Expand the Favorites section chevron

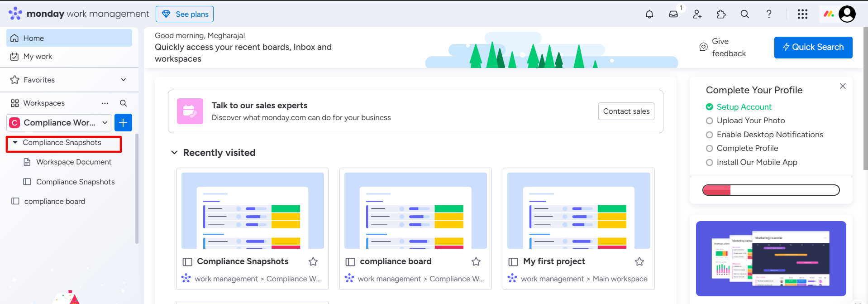pyautogui.click(x=124, y=80)
